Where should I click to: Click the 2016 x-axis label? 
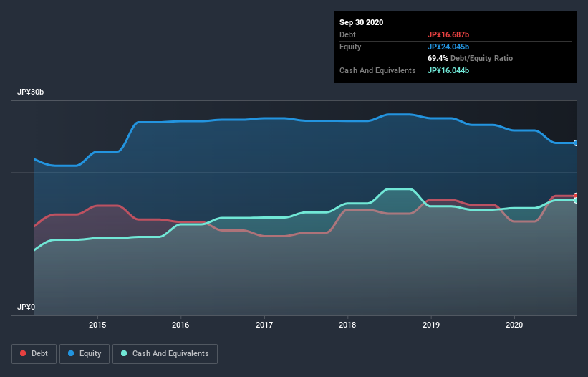(x=180, y=325)
